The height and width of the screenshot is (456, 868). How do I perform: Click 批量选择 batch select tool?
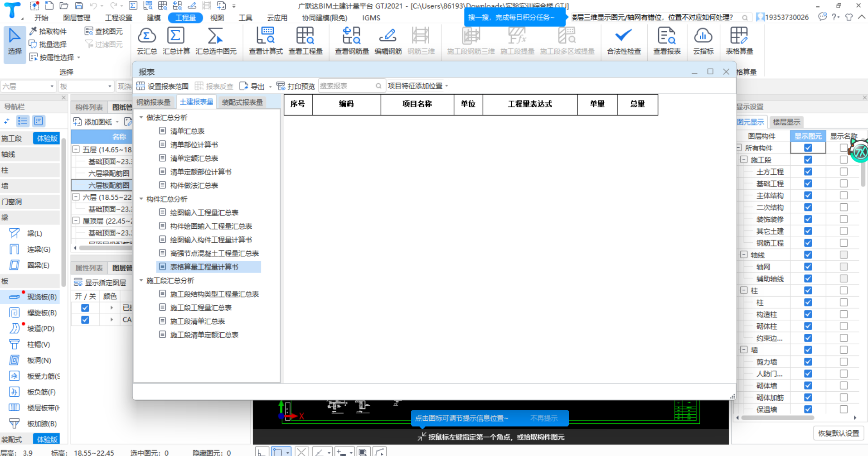point(48,44)
